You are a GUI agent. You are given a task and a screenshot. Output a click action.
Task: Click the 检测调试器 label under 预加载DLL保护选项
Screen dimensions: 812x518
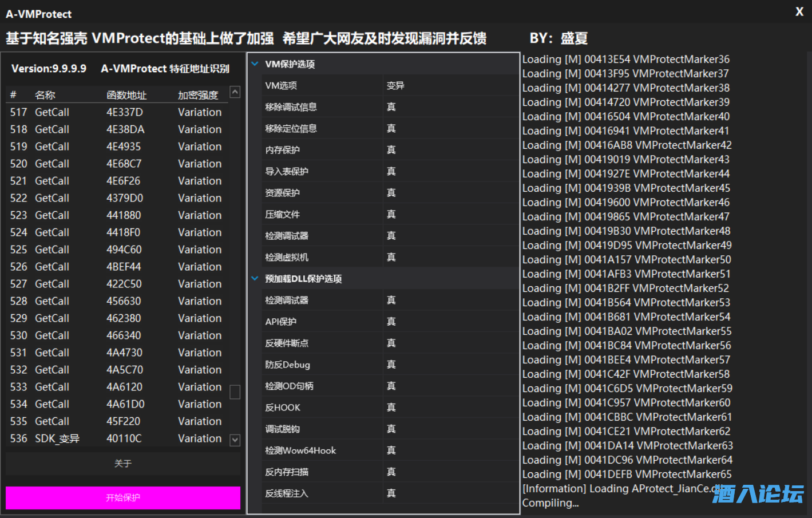[287, 300]
